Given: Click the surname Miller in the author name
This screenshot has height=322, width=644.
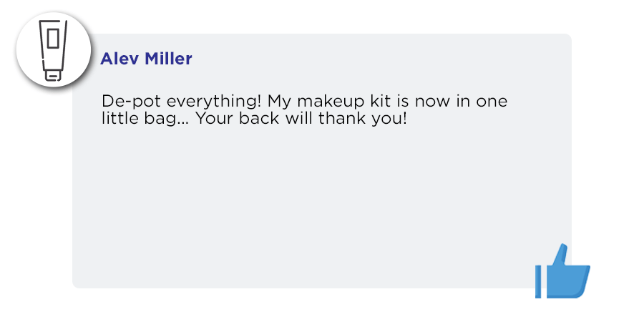Looking at the screenshot, I should [168, 59].
